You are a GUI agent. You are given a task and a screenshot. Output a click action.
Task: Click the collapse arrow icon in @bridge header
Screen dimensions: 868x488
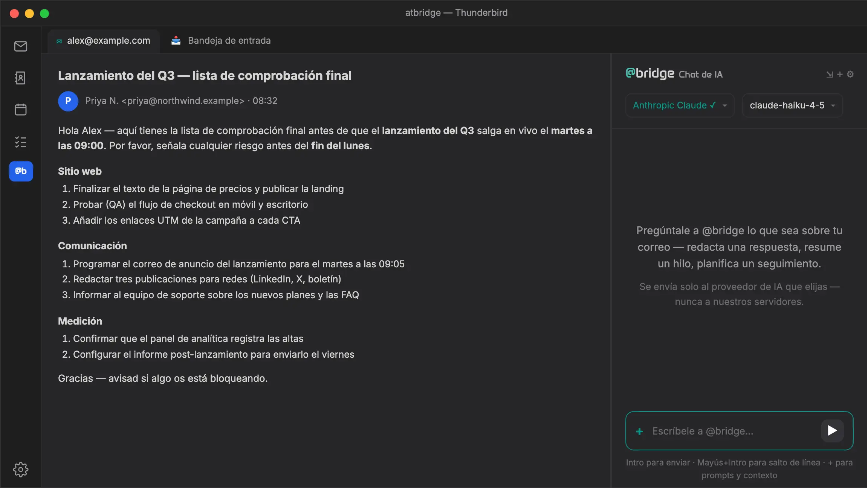[x=830, y=75]
